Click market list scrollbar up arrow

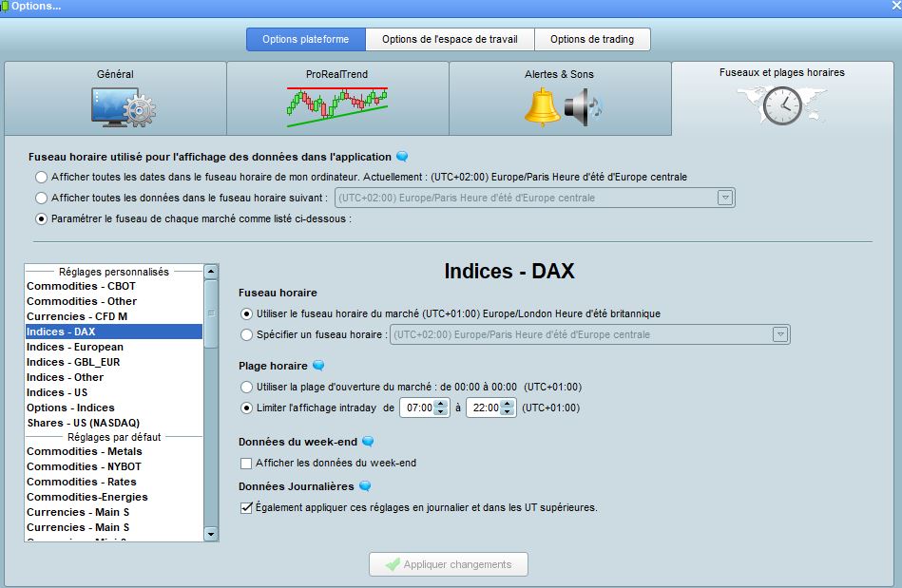(211, 272)
